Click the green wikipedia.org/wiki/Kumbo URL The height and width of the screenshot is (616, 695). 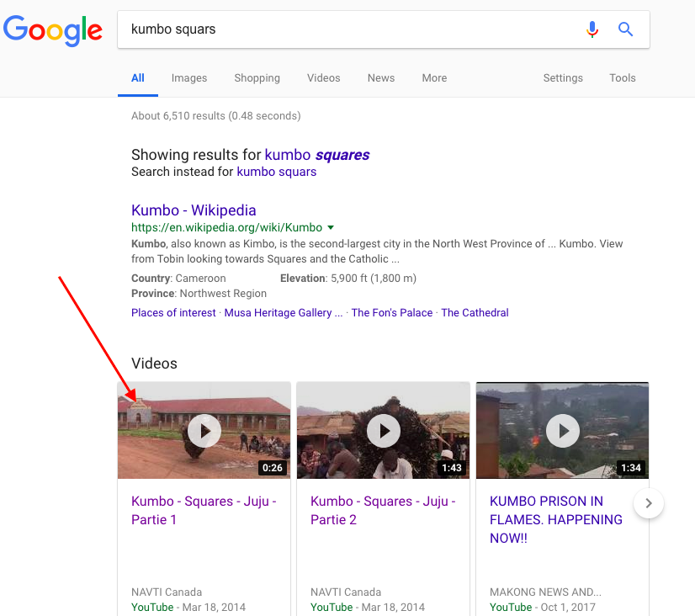(227, 227)
